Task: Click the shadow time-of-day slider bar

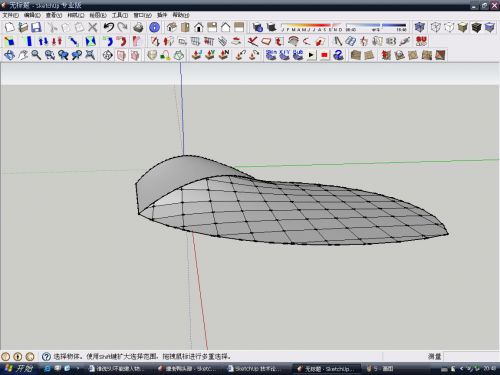Action: pyautogui.click(x=377, y=26)
